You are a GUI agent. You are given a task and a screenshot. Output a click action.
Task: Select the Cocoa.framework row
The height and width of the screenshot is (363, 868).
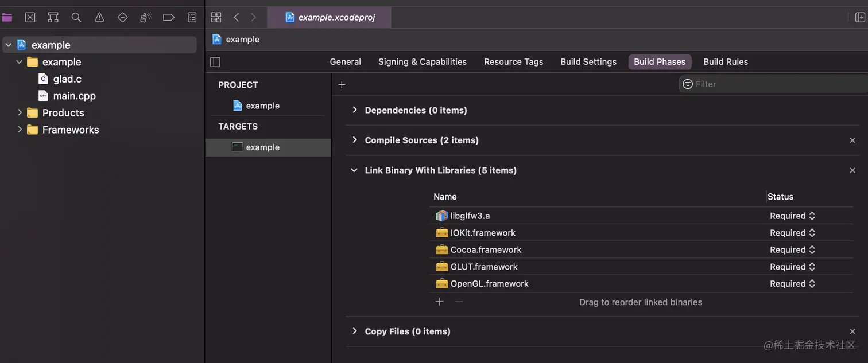(x=641, y=250)
